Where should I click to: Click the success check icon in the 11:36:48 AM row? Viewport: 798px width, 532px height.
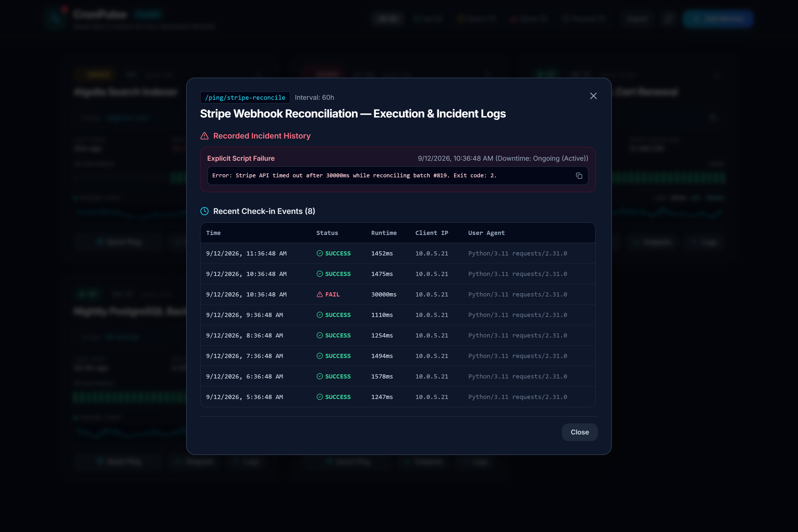[x=319, y=253]
